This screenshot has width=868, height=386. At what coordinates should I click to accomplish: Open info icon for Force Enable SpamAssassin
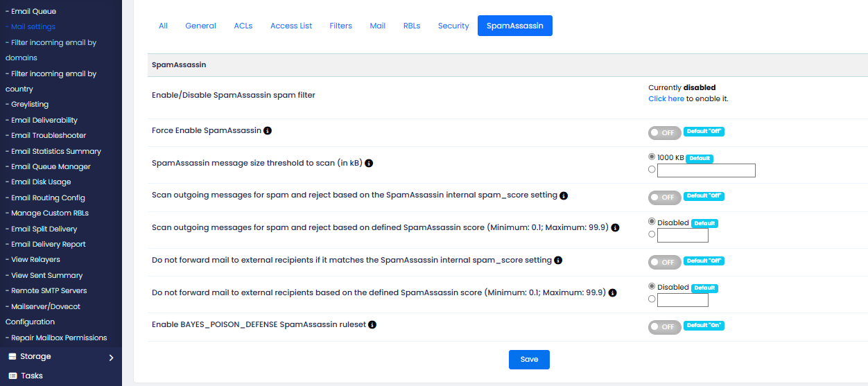(268, 130)
